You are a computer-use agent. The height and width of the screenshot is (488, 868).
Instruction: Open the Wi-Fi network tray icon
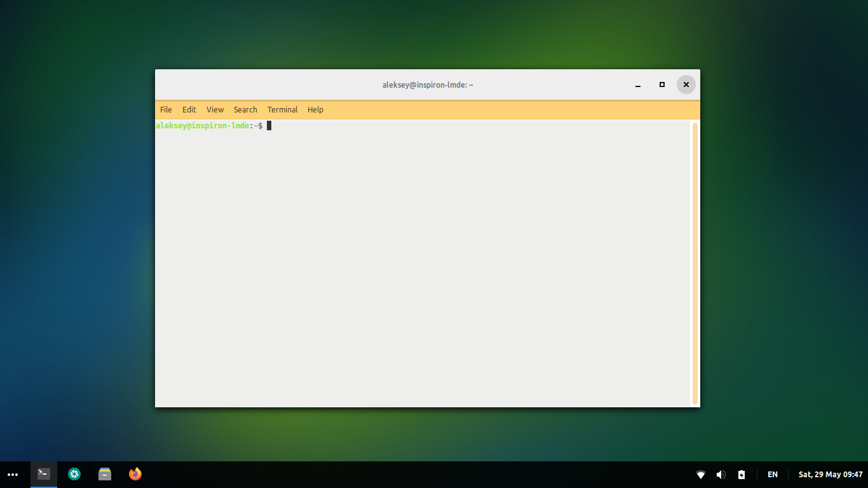701,475
